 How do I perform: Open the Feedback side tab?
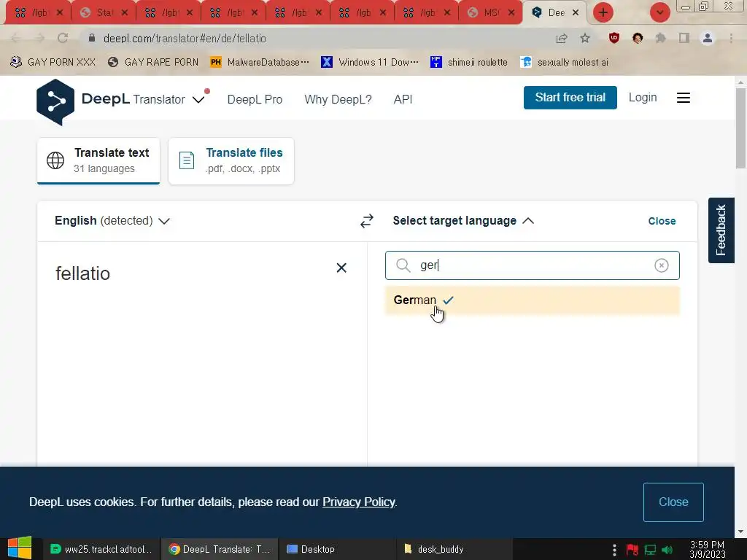[721, 230]
